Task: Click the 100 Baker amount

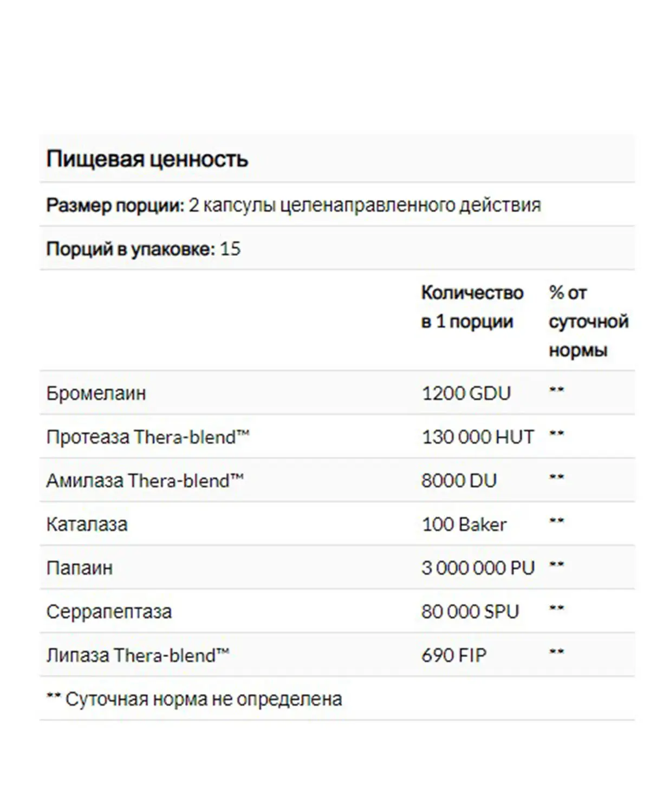Action: [464, 525]
